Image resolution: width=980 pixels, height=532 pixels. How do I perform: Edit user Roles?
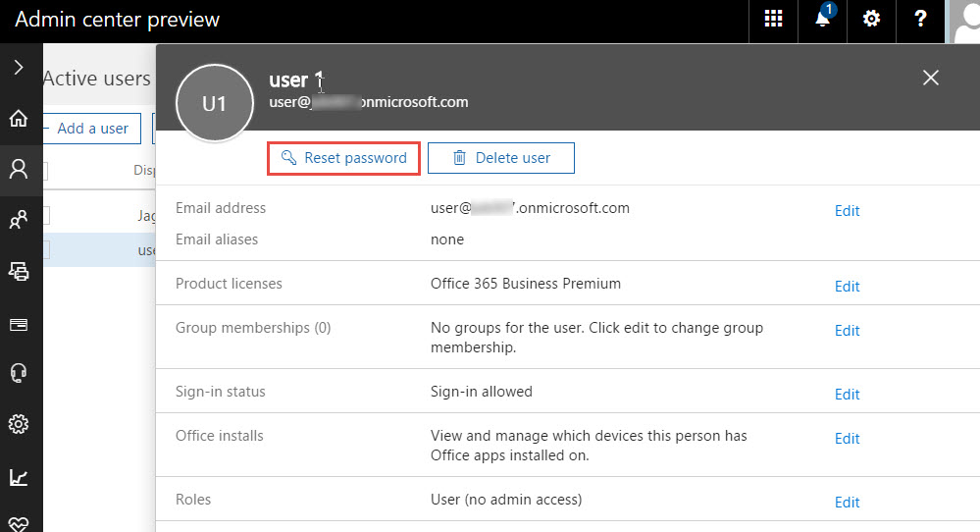pyautogui.click(x=847, y=503)
